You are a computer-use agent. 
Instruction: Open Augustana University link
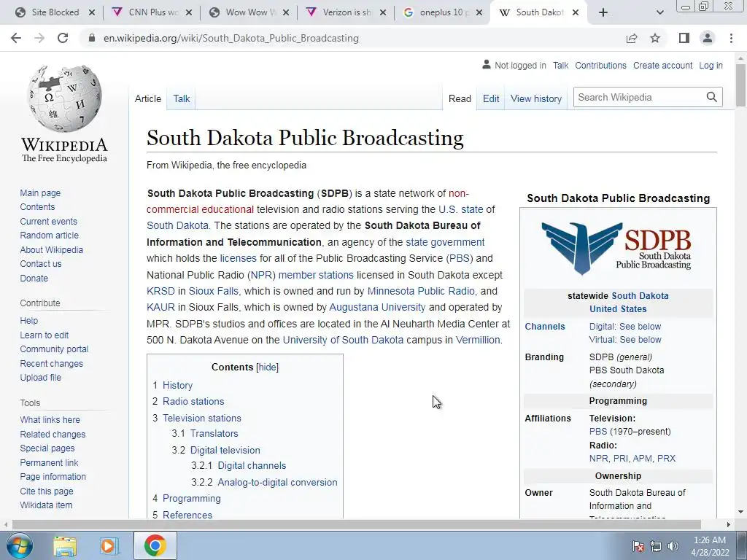click(x=377, y=307)
